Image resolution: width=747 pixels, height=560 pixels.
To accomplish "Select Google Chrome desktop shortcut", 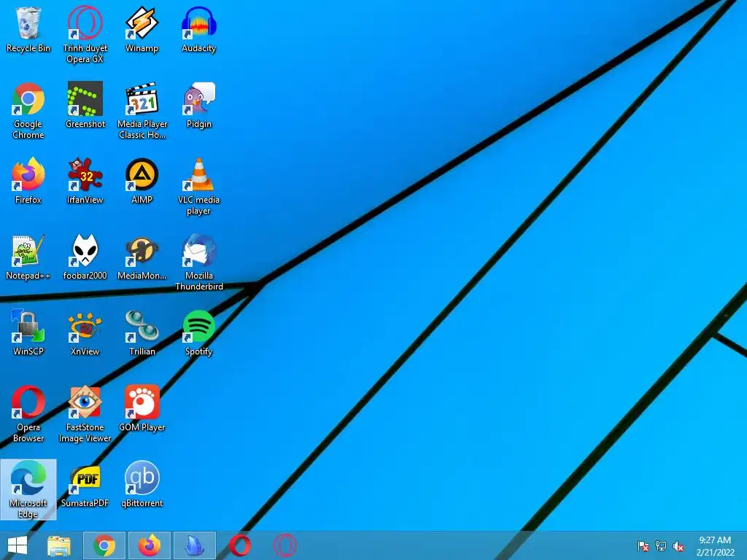I will 28,111.
